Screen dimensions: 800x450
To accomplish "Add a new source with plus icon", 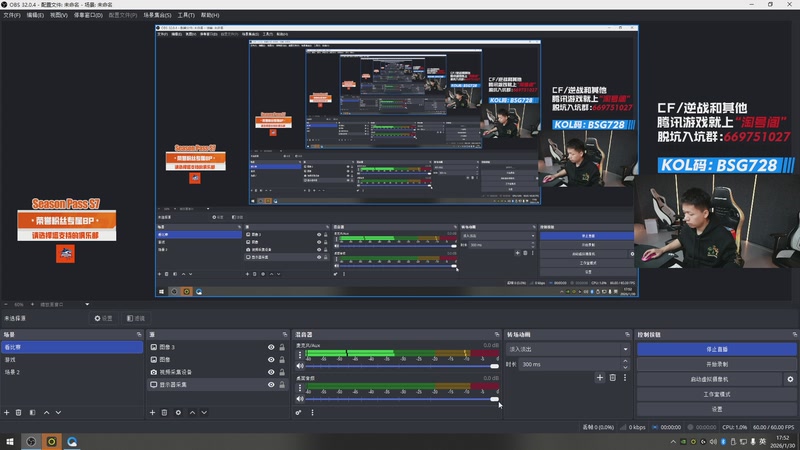I will [152, 412].
